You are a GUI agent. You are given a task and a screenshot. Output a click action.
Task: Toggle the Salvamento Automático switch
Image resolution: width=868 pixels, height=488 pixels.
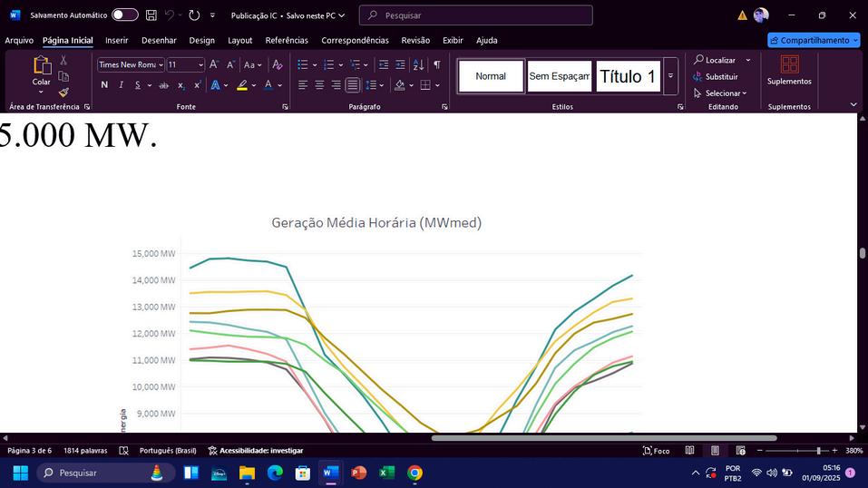tap(125, 15)
